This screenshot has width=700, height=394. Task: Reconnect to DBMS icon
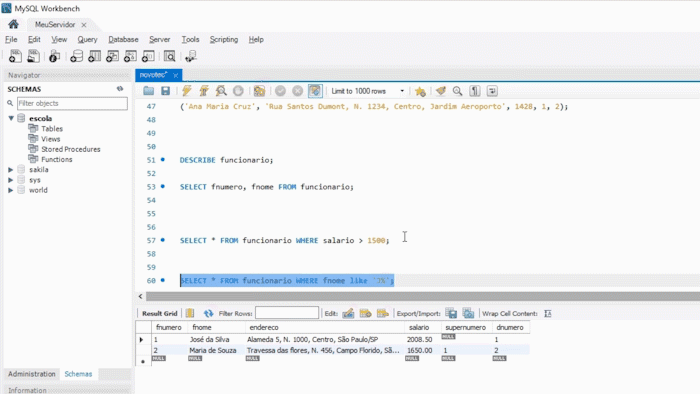[x=191, y=56]
